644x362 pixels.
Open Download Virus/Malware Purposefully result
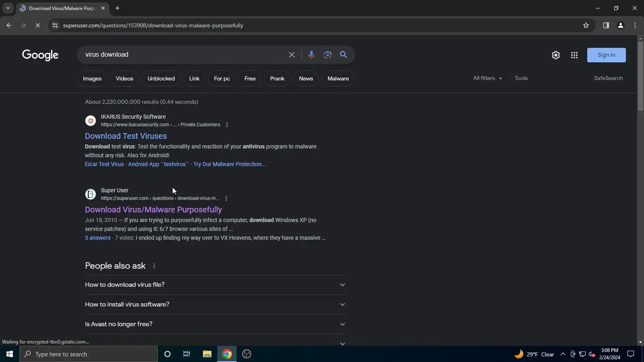point(153,210)
